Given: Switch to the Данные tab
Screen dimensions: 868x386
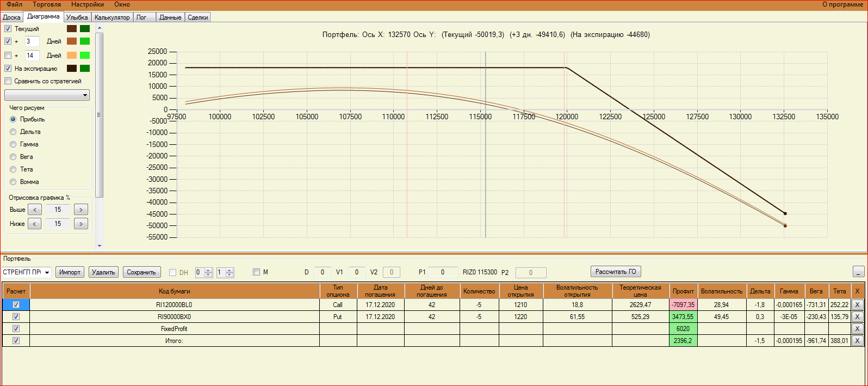Looking at the screenshot, I should (x=170, y=17).
